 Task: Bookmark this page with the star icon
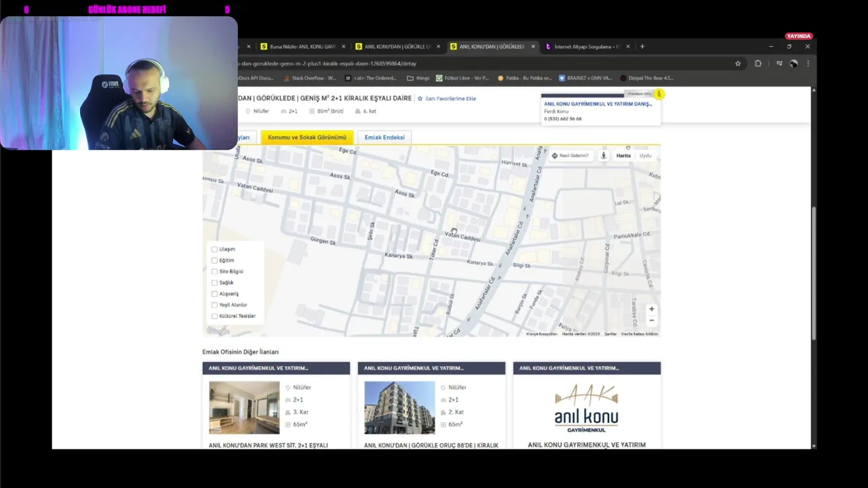738,64
